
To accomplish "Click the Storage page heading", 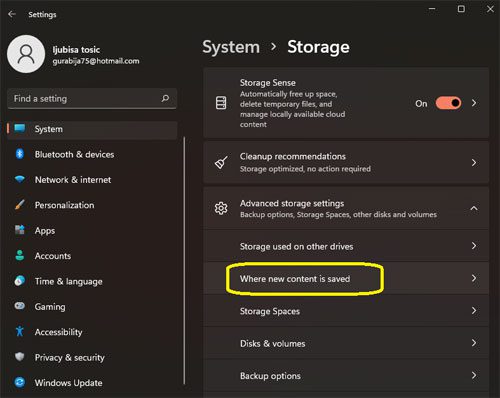I will [318, 47].
